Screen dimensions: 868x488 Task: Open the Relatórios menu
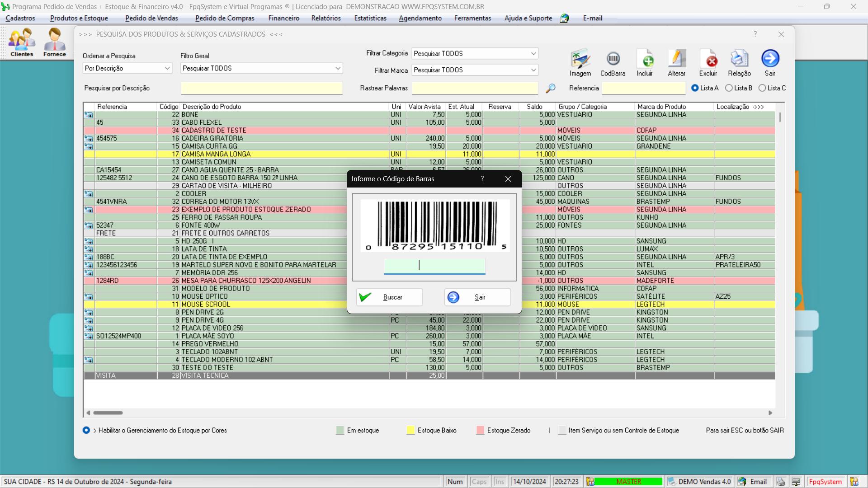pyautogui.click(x=326, y=18)
